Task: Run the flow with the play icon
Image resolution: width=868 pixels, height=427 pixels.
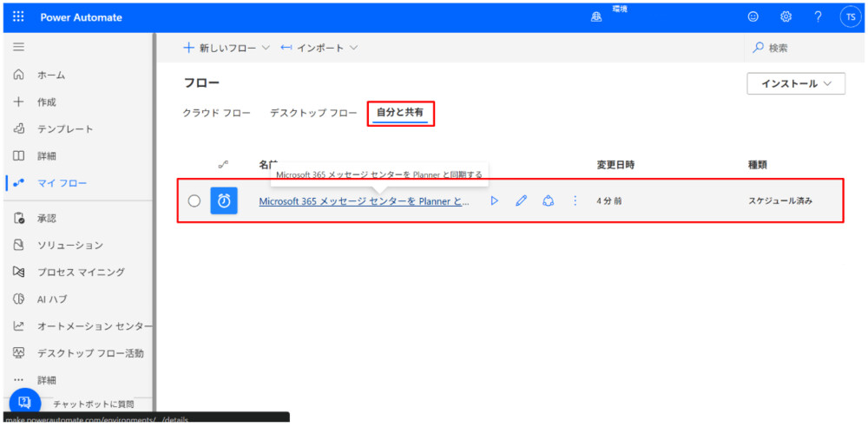Action: (x=495, y=201)
